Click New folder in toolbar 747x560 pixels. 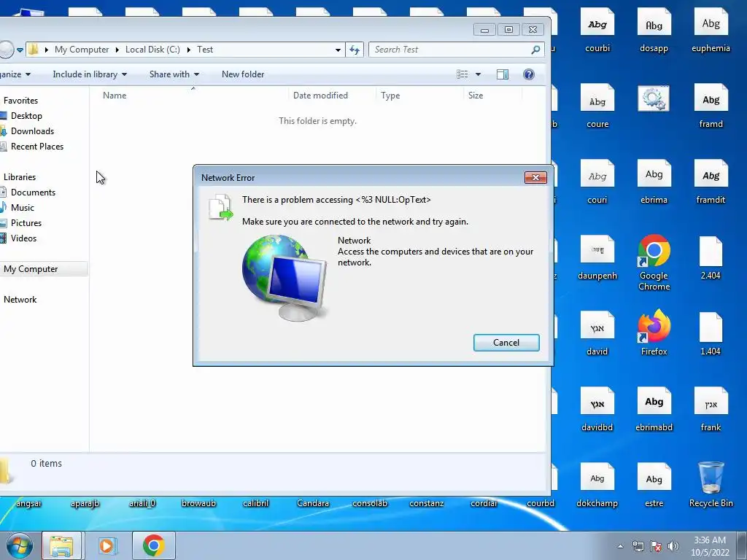coord(243,74)
